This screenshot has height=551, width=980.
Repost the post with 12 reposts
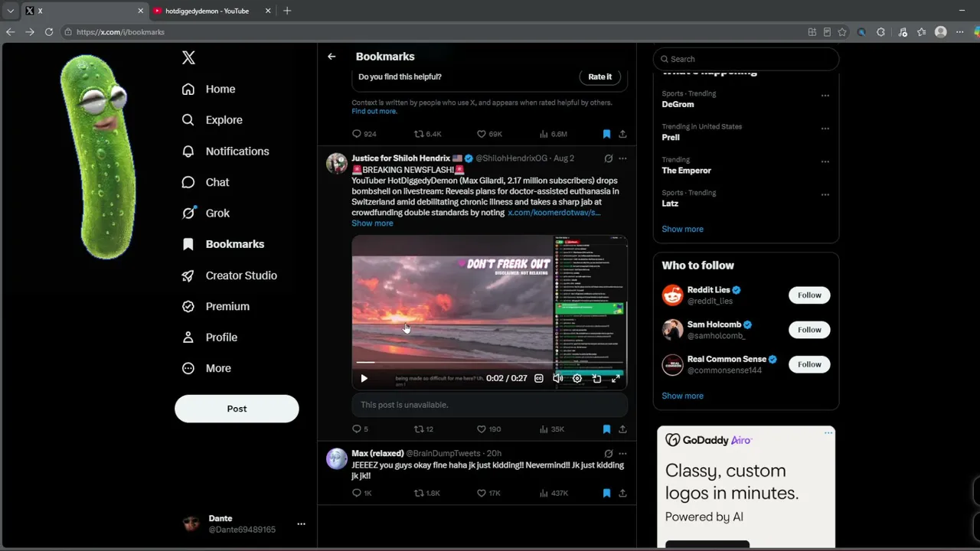423,429
